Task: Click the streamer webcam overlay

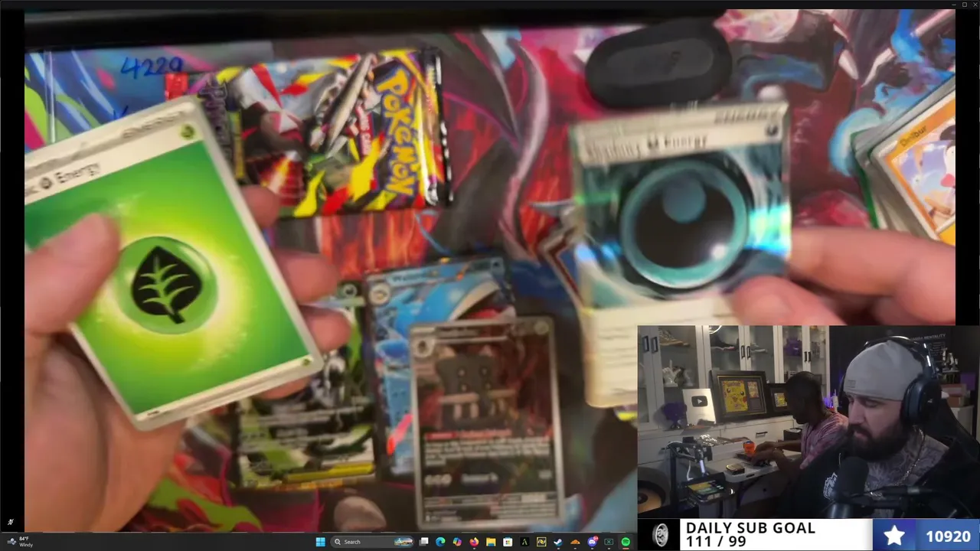Action: 808,422
